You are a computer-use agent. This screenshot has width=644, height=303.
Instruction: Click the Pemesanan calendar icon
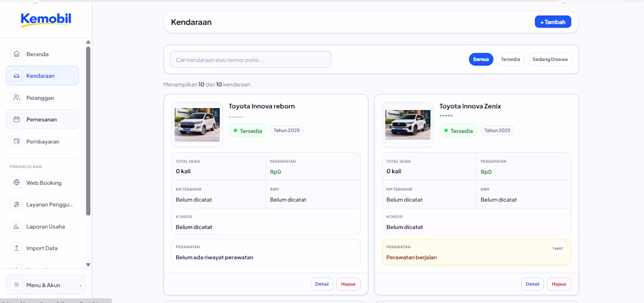tap(16, 119)
